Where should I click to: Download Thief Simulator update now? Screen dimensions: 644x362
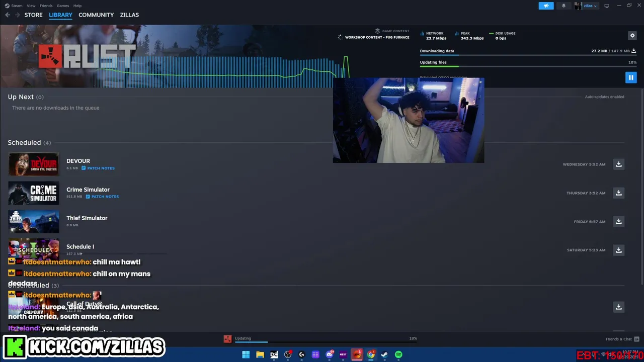coord(619,222)
